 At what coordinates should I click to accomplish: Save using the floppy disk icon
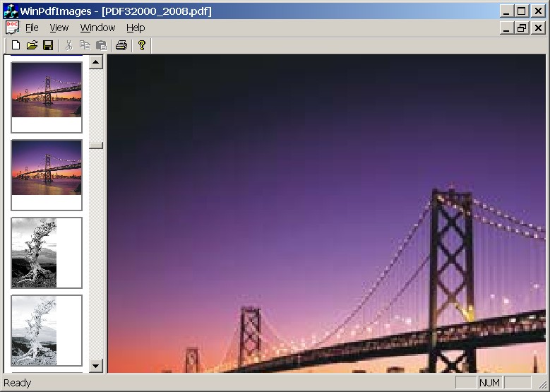coord(48,46)
